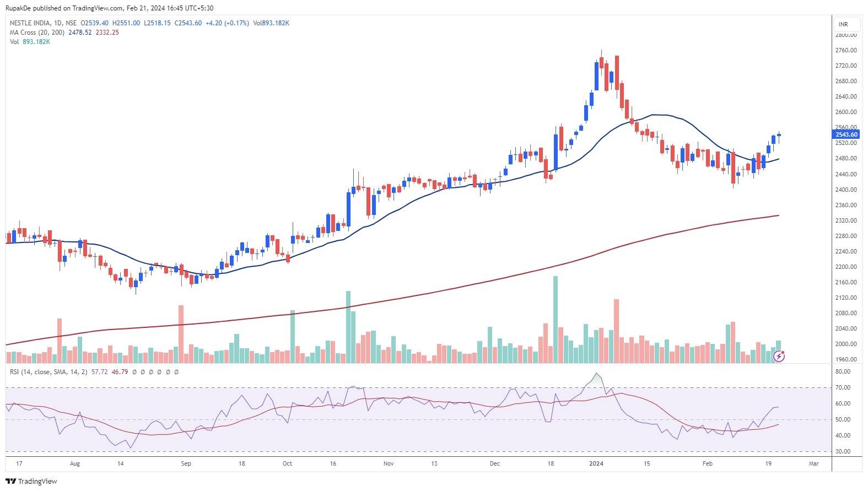Click the RSI 50.00 axis label
Screen dimensions: 868x491
[843, 420]
